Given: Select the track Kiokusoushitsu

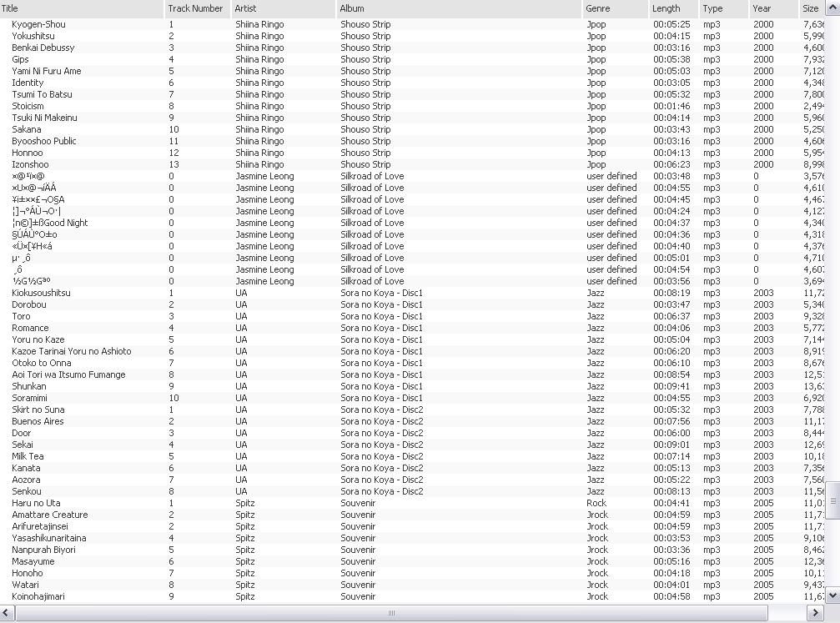Looking at the screenshot, I should click(41, 293).
